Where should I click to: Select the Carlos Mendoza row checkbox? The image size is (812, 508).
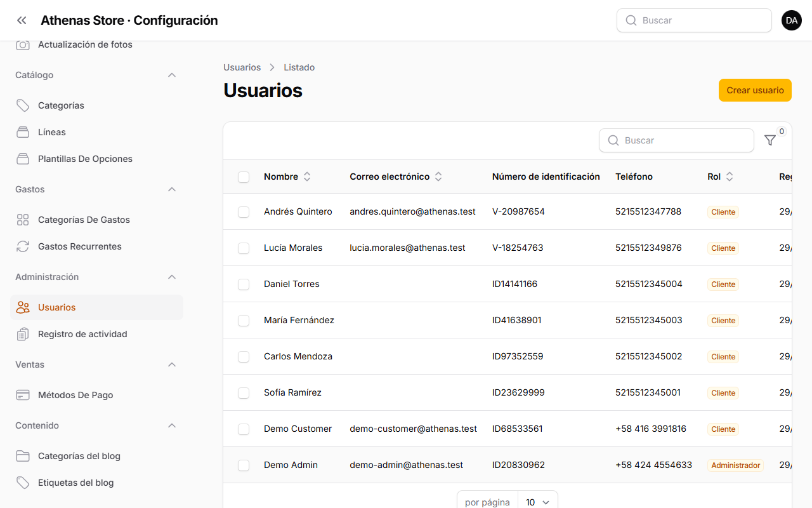pos(244,357)
